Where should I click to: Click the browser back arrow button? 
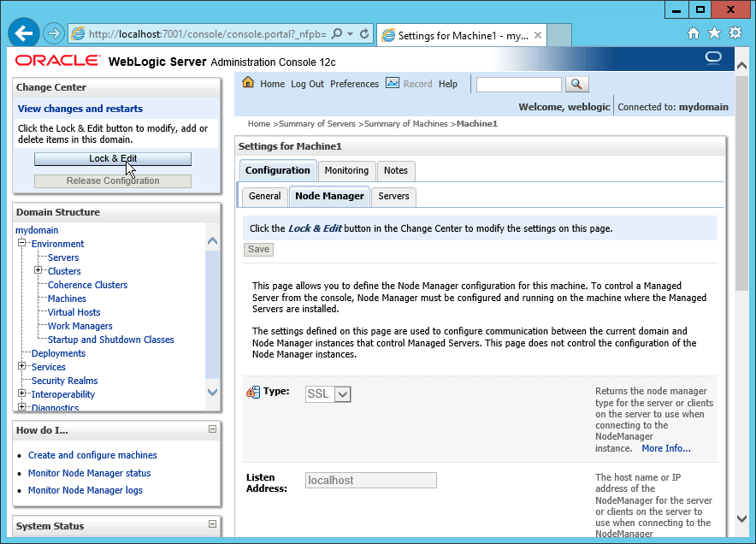tap(25, 33)
